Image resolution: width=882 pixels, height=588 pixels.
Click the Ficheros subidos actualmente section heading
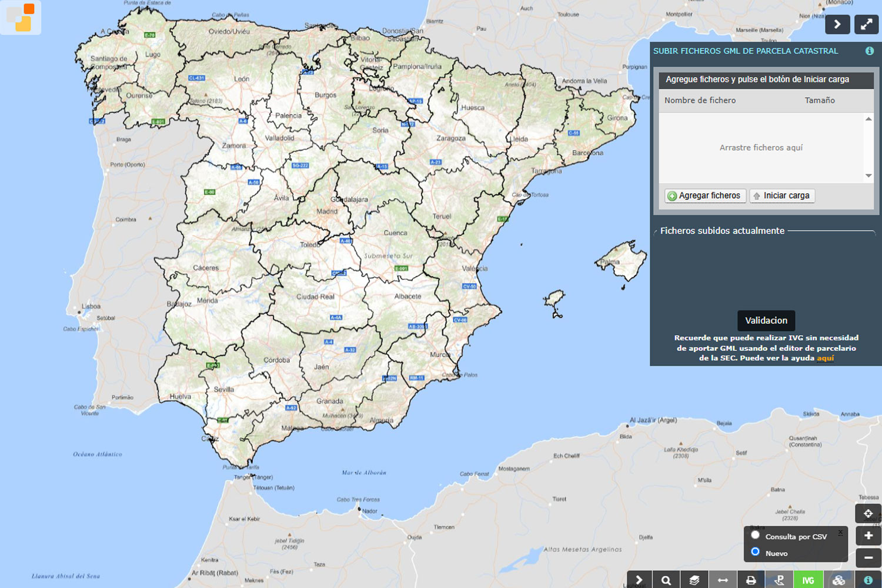tap(722, 231)
